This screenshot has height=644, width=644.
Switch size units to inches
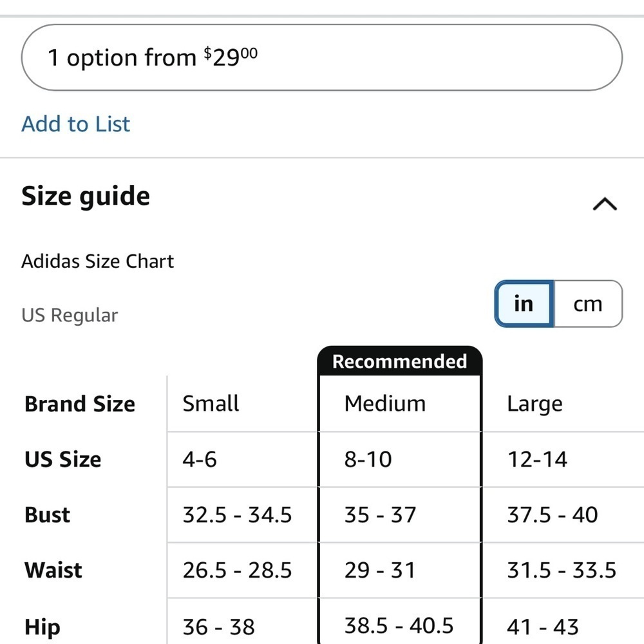tap(524, 304)
